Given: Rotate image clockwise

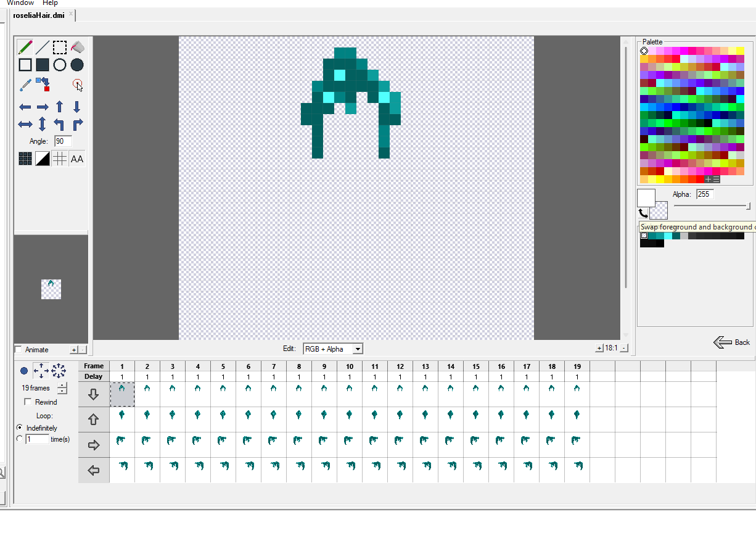Looking at the screenshot, I should [77, 125].
